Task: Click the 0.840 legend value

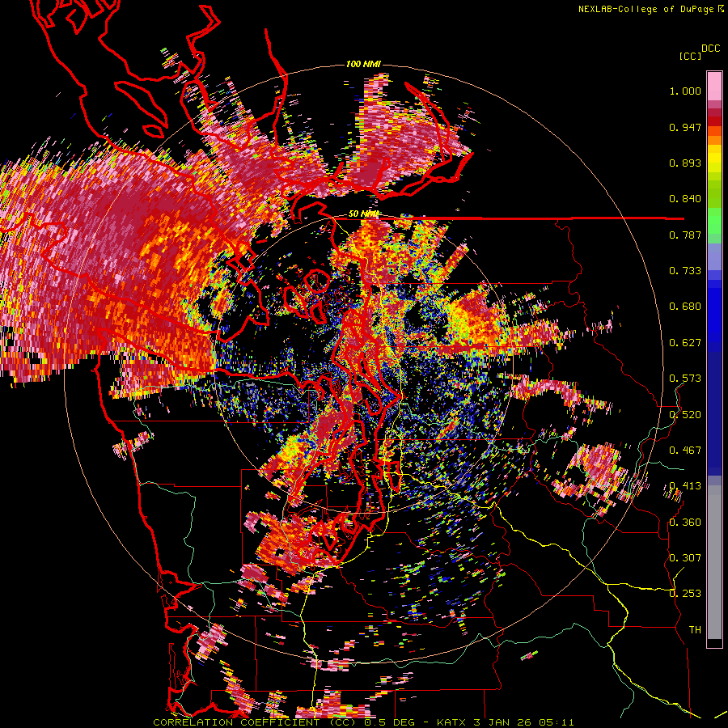Action: (x=685, y=199)
